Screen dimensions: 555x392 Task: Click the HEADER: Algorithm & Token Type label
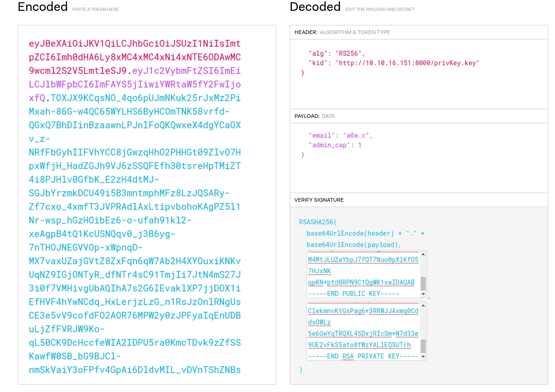pos(342,32)
